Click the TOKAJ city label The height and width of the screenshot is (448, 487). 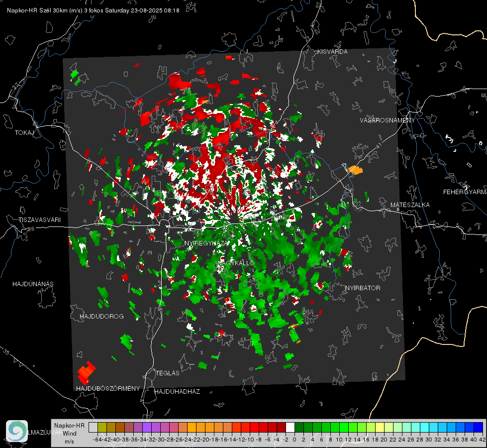(24, 133)
